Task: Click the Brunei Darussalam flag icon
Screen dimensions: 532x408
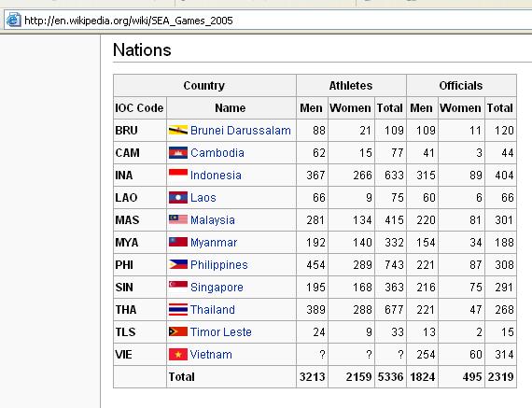Action: point(178,130)
